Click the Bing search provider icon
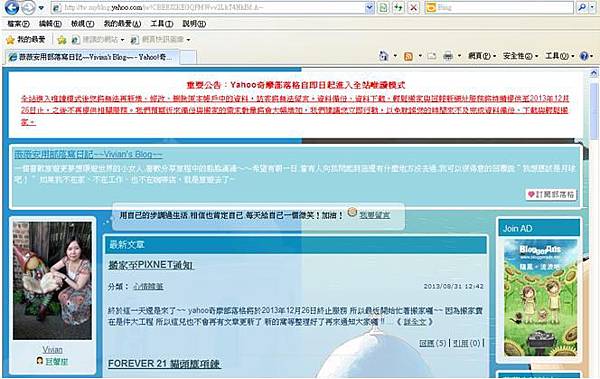Viewport: 600px width, 379px height. click(431, 7)
